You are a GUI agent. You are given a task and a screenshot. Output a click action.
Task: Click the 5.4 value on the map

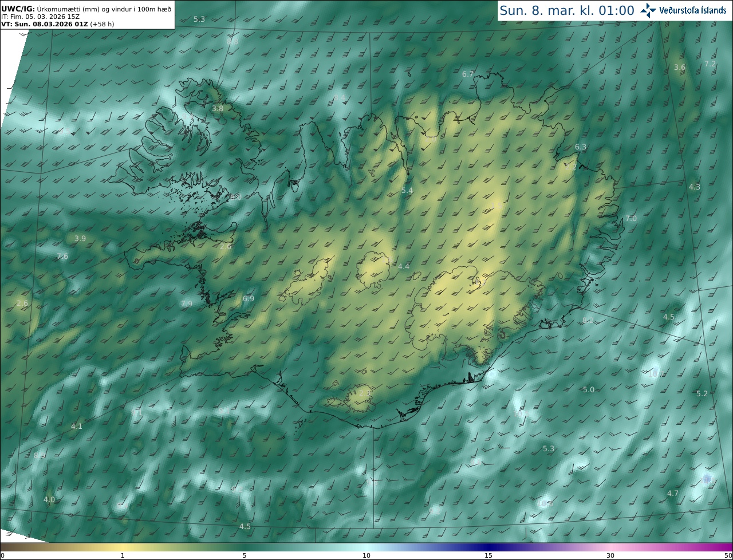click(407, 190)
